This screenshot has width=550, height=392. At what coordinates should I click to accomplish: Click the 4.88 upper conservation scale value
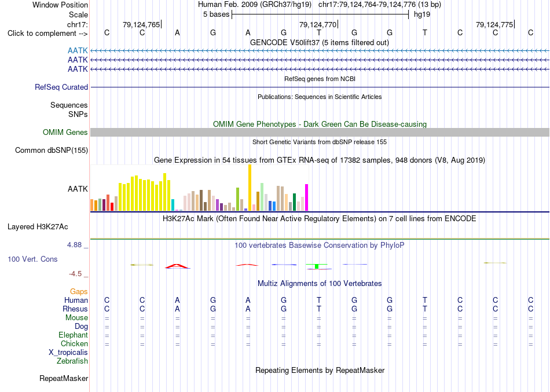click(x=74, y=244)
